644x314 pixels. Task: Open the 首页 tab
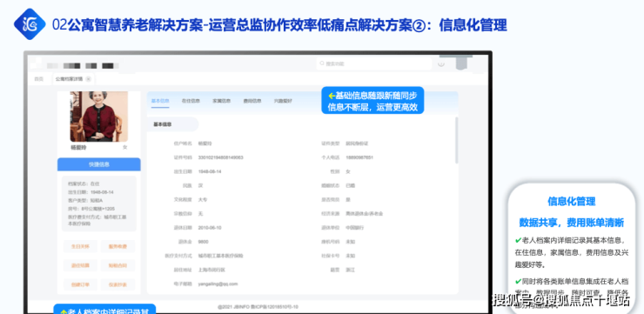point(38,79)
